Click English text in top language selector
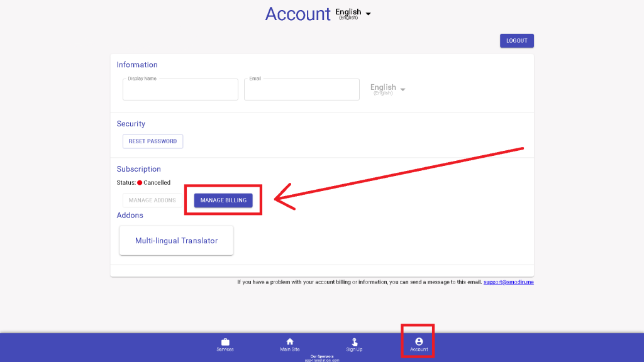Image resolution: width=644 pixels, height=362 pixels. 348,12
